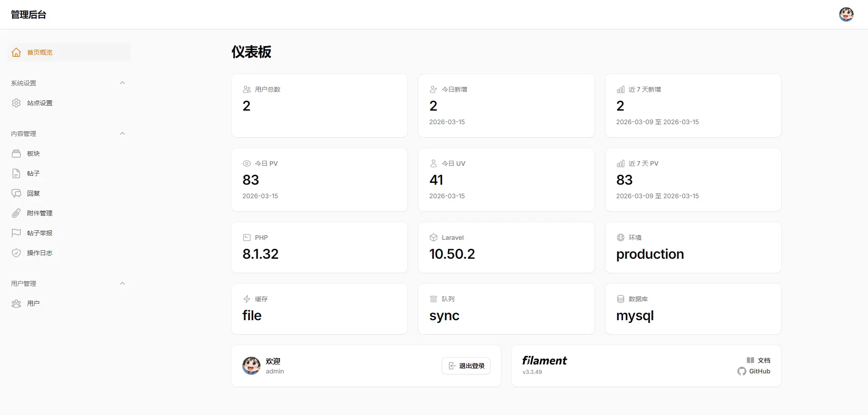
Task: Click the 管理后台 brand title
Action: click(x=28, y=14)
